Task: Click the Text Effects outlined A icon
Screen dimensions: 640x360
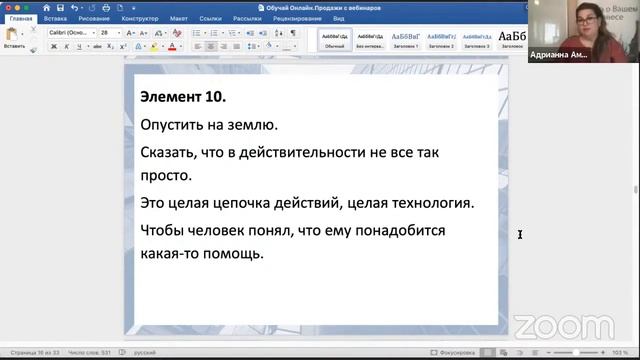Action: coord(138,47)
